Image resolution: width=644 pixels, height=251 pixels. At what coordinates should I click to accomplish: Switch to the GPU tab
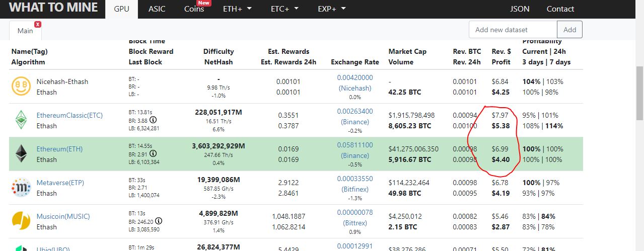(121, 9)
